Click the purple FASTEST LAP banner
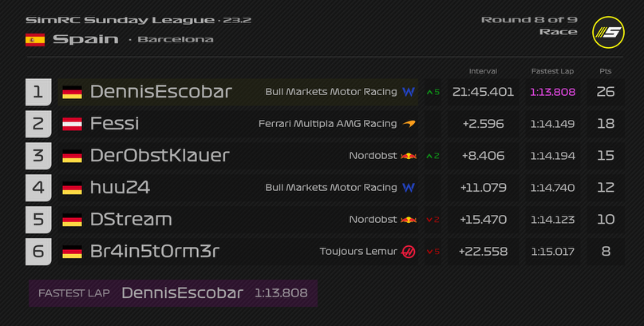The height and width of the screenshot is (326, 644). (173, 293)
